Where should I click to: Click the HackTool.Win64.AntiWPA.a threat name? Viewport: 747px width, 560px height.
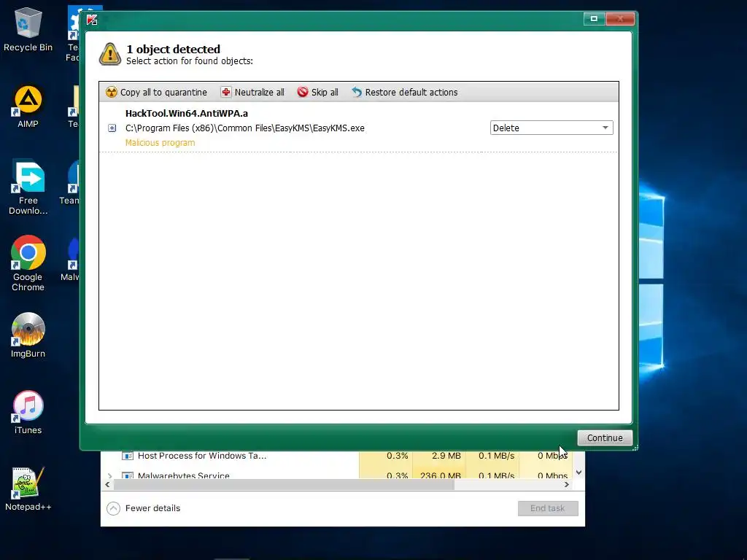pos(186,113)
